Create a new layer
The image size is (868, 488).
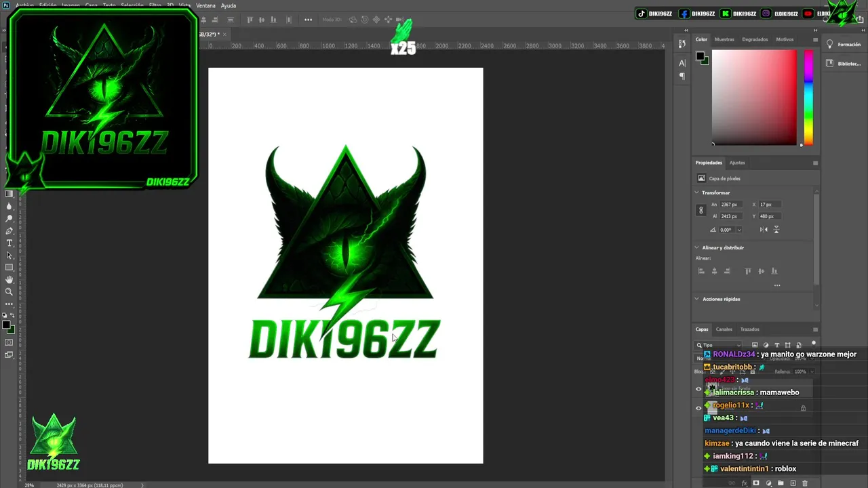coord(793,483)
